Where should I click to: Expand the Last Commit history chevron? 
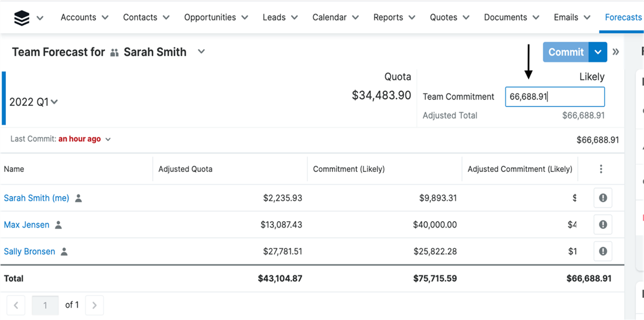coord(108,139)
